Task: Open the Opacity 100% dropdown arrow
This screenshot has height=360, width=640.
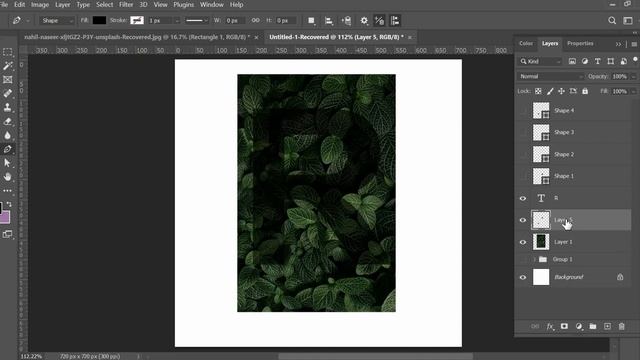Action: point(633,76)
